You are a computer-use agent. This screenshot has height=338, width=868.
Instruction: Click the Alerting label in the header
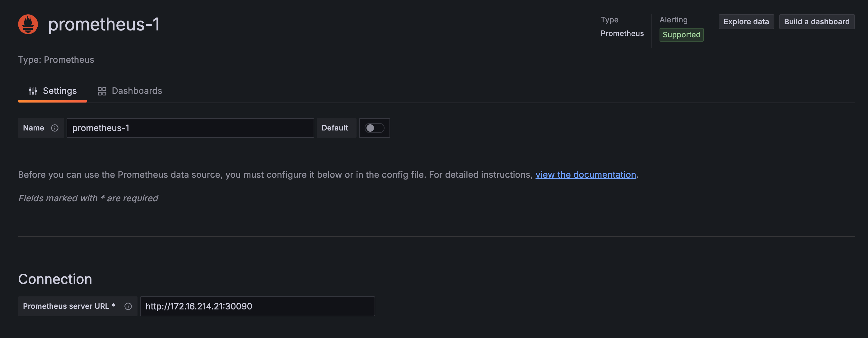(673, 20)
